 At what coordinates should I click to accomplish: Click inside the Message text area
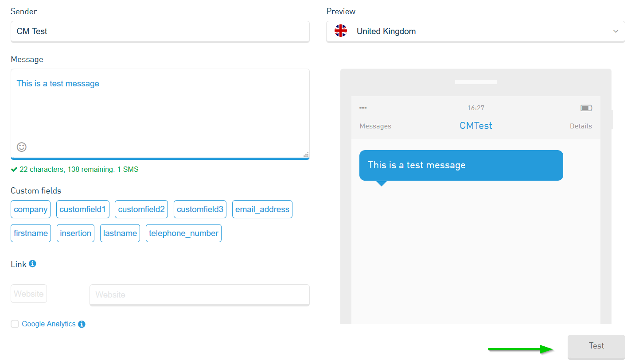pos(160,114)
